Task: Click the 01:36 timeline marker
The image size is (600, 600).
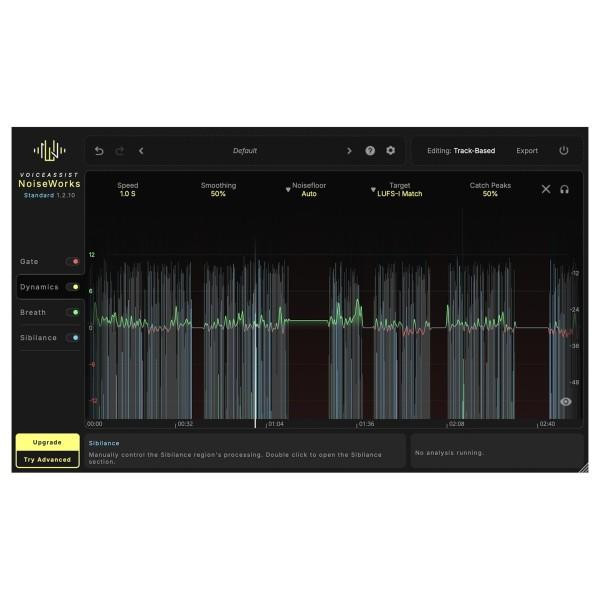Action: click(366, 424)
